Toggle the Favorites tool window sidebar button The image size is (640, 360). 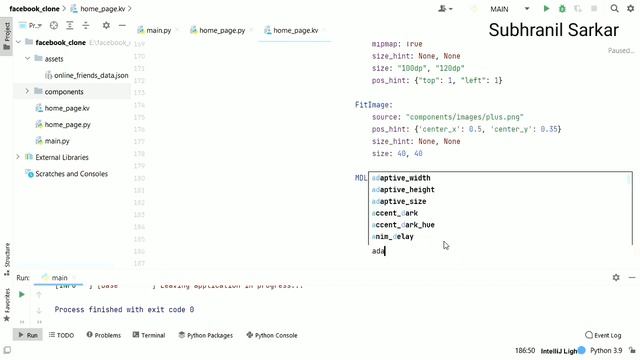point(7,304)
